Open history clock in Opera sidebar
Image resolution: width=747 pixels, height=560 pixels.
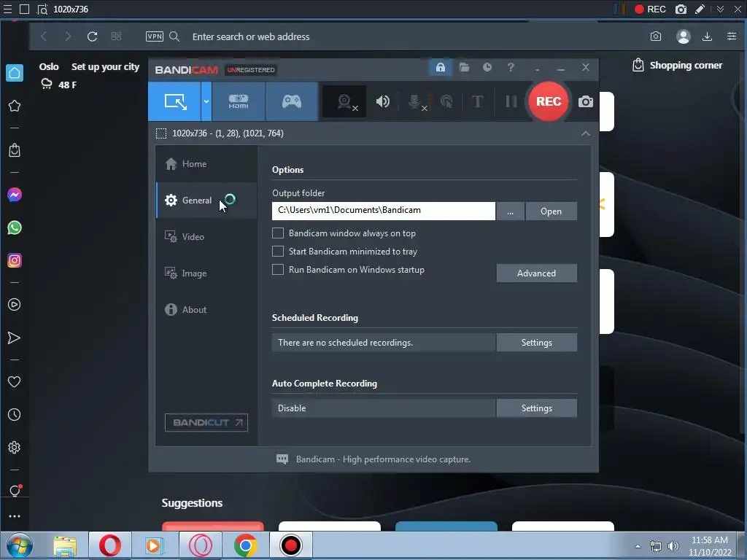pyautogui.click(x=15, y=414)
